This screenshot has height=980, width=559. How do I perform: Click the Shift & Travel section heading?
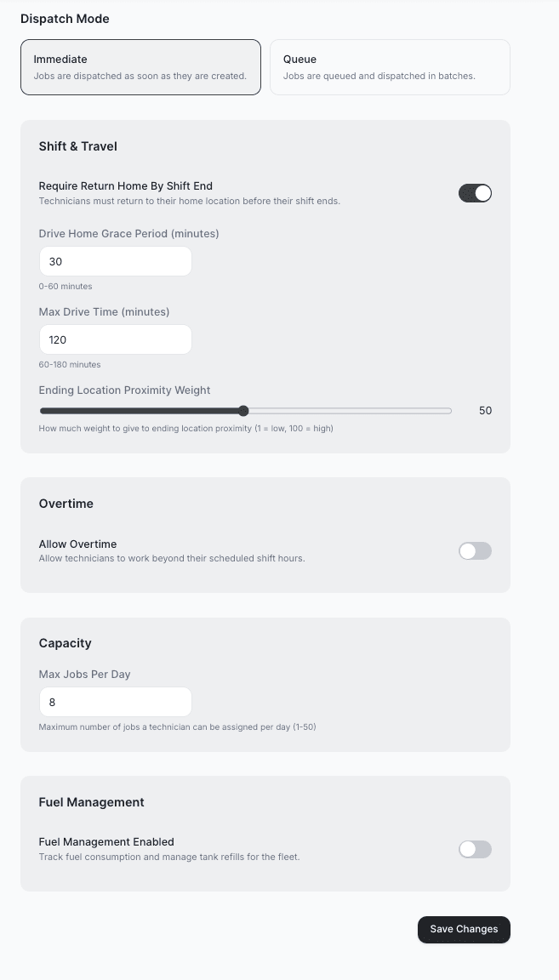pyautogui.click(x=77, y=146)
